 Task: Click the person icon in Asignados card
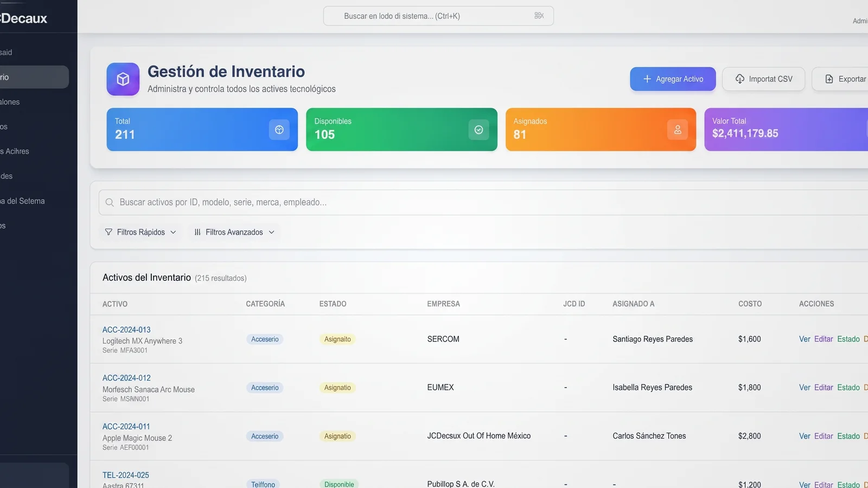click(678, 130)
